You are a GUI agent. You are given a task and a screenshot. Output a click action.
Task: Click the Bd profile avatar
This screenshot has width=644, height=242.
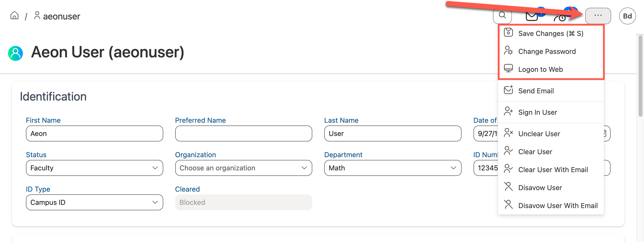pyautogui.click(x=627, y=16)
